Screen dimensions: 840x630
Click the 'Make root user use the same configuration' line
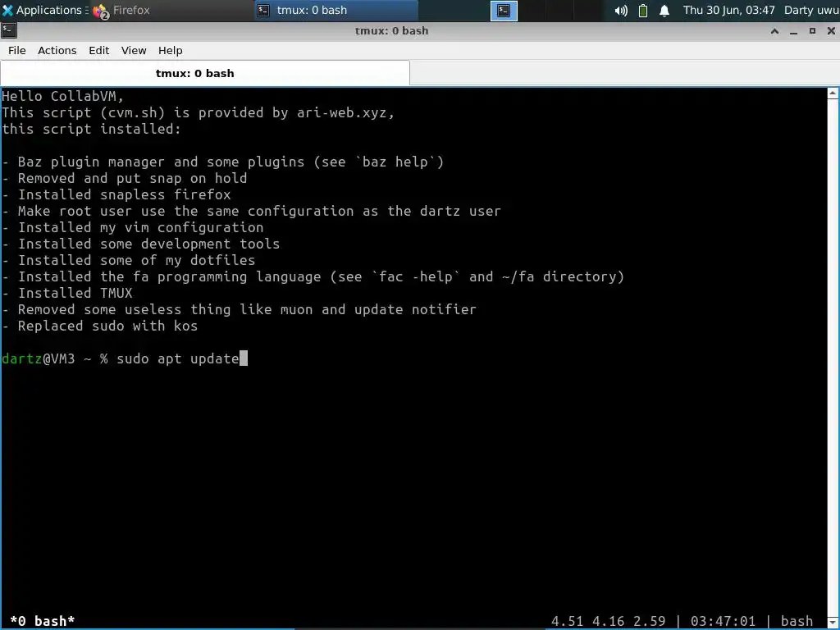click(251, 211)
